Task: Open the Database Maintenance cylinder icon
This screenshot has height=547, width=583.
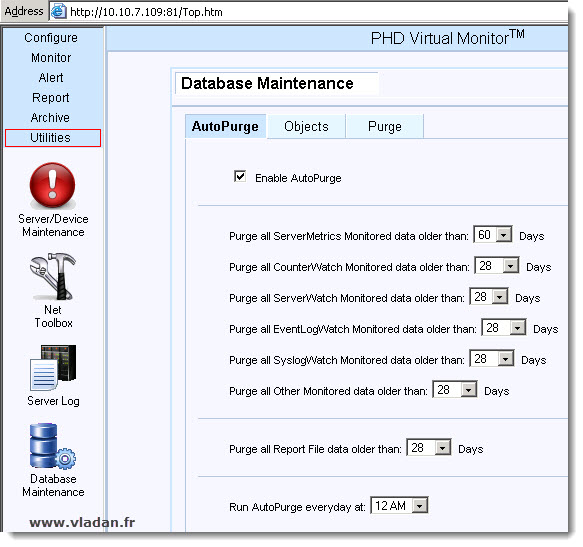Action: point(52,446)
